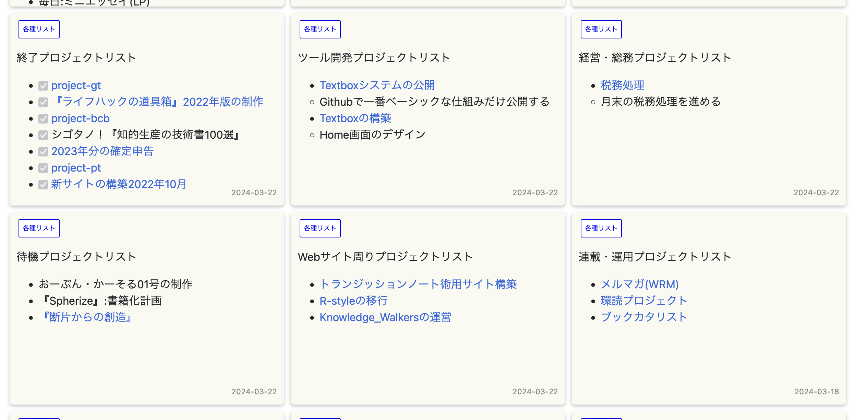Viewport: 868px width, 420px height.
Task: Toggle the checkbox for 新サイトの構築2022年10月
Action: coord(43,185)
